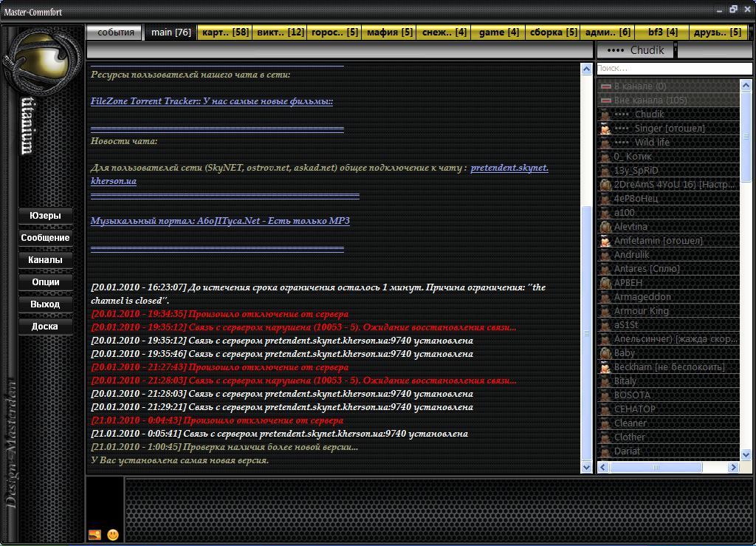Click Amfetamin's away-status avatar icon
Image resolution: width=756 pixels, height=546 pixels.
pyautogui.click(x=605, y=241)
